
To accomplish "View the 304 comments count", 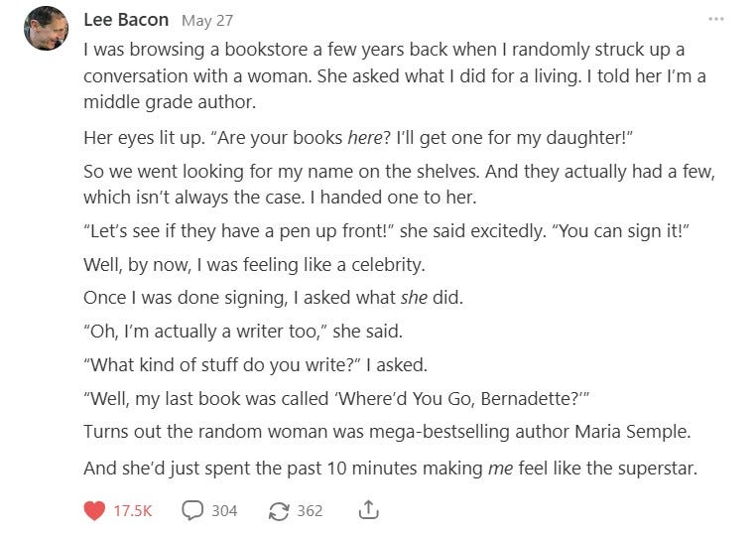I will tap(224, 511).
